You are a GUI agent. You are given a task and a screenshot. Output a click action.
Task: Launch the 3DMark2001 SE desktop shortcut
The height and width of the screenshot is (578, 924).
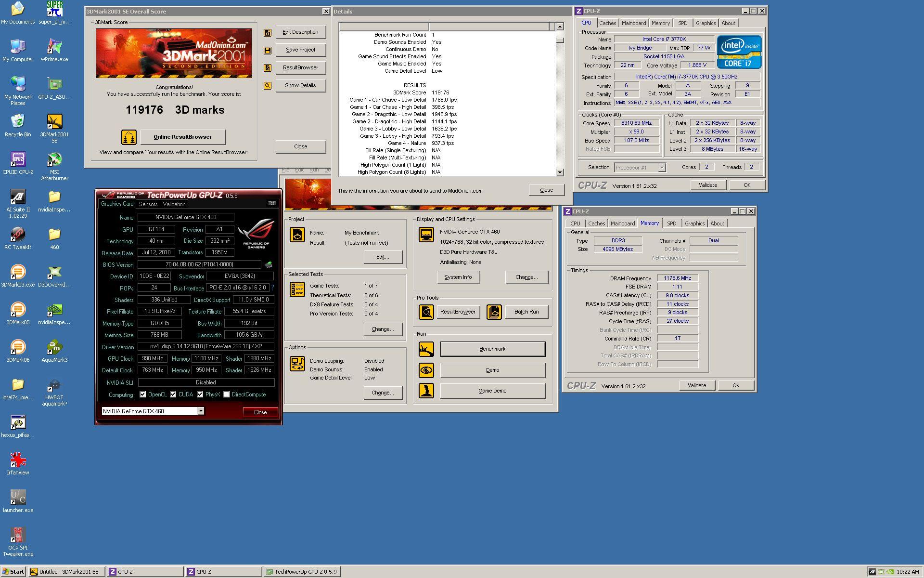pos(54,128)
